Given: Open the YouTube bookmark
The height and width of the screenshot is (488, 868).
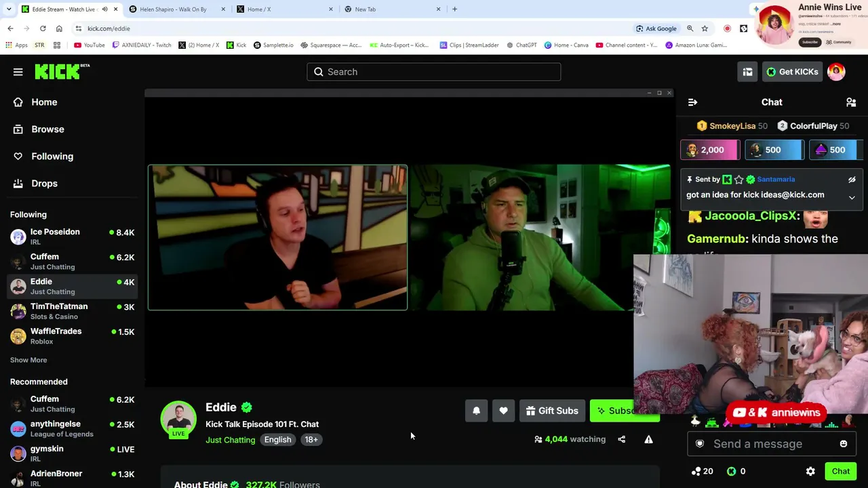Looking at the screenshot, I should 90,45.
